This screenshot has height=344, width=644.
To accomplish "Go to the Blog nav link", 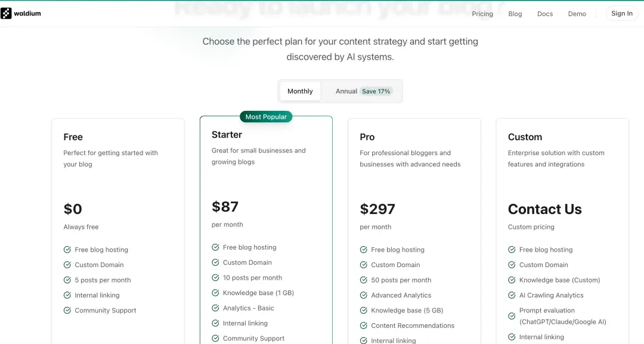I will (515, 14).
